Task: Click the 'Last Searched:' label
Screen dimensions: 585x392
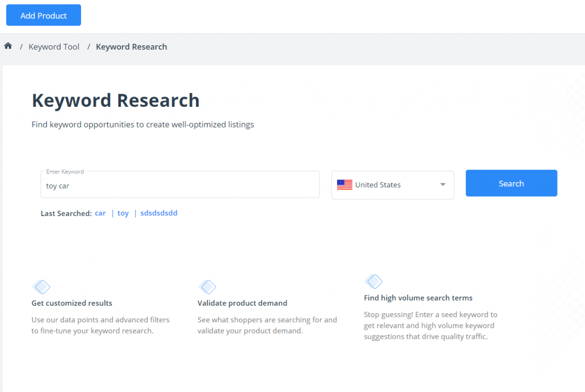Action: click(x=66, y=214)
